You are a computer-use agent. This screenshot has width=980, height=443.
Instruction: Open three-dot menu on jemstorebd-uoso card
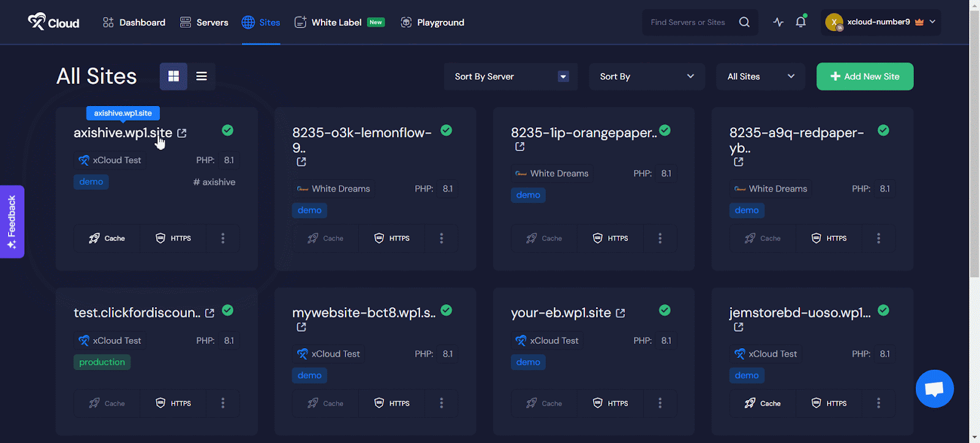(878, 403)
